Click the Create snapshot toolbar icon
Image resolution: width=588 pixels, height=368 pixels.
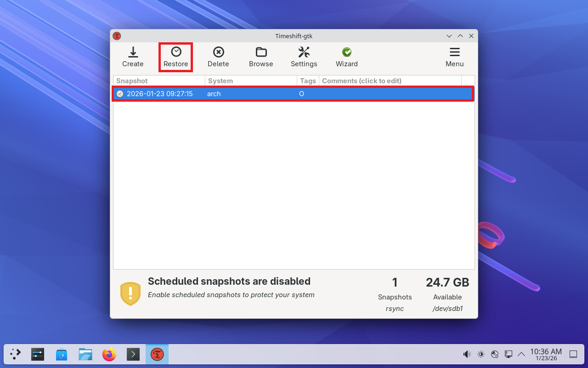pos(133,57)
